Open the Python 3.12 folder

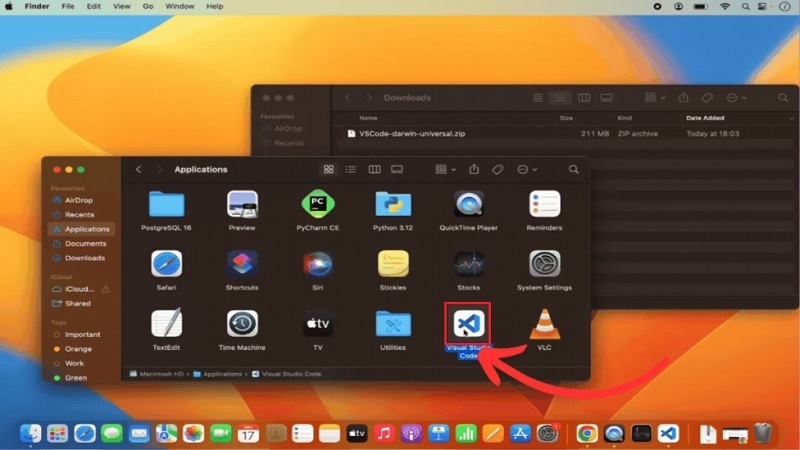(x=393, y=204)
